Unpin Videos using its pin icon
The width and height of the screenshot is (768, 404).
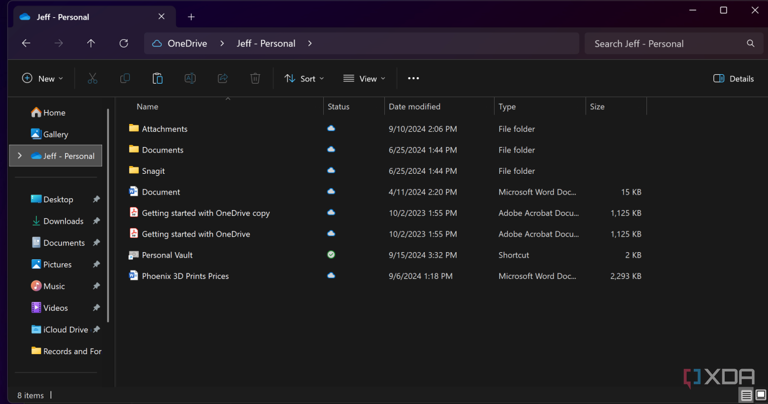96,308
